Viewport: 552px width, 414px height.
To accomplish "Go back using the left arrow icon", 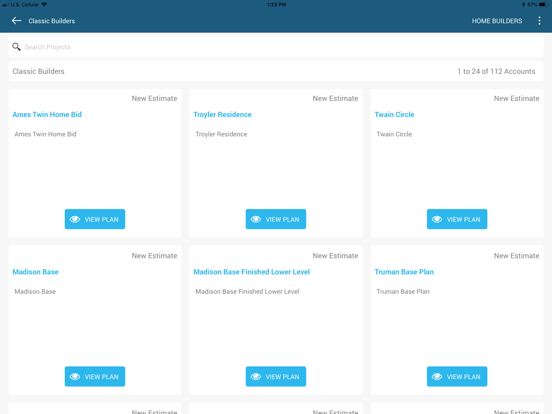I will tap(17, 21).
